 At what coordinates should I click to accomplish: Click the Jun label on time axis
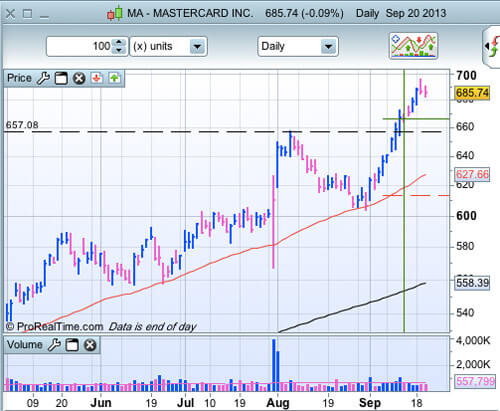point(101,403)
